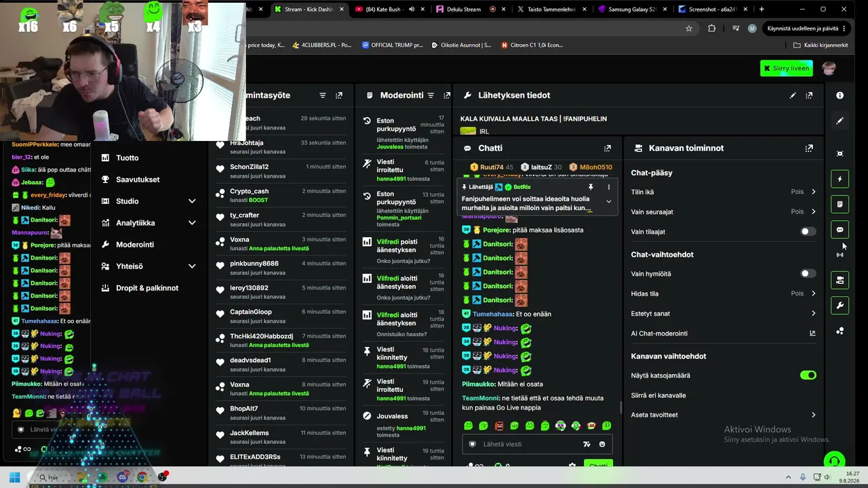Open the Estetyt sanat setting

[x=724, y=313]
